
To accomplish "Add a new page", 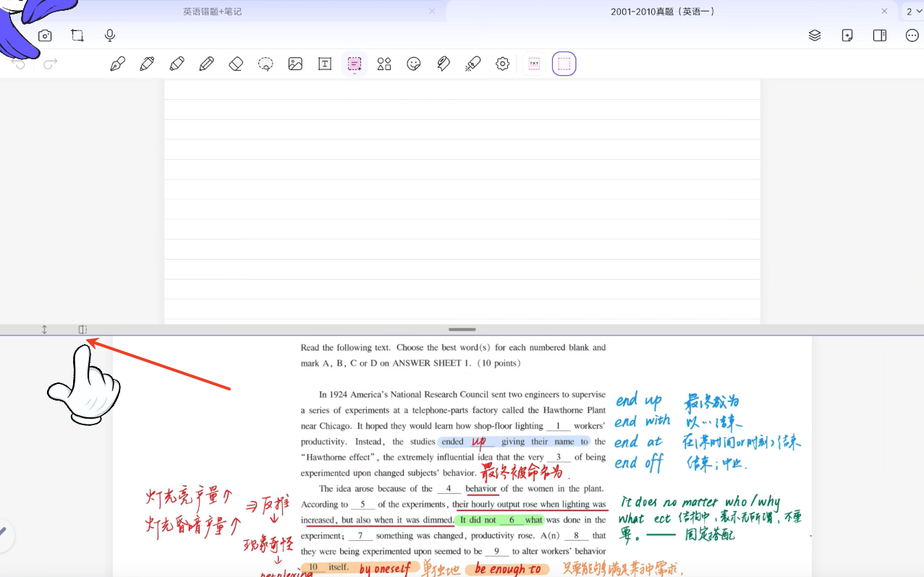I will click(x=847, y=35).
